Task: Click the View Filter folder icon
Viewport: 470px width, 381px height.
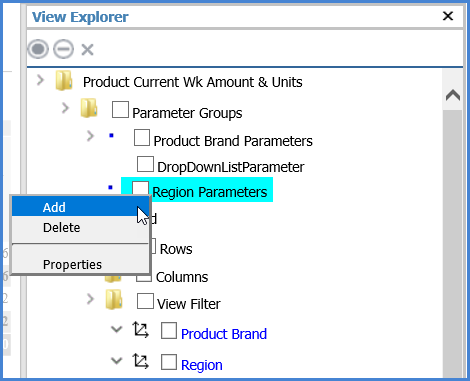Action: pos(114,299)
